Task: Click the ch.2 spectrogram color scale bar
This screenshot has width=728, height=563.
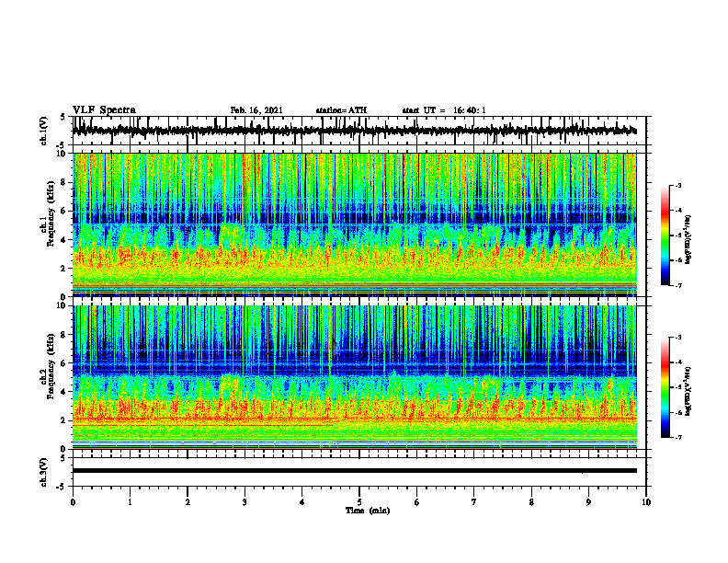Action: [x=665, y=387]
